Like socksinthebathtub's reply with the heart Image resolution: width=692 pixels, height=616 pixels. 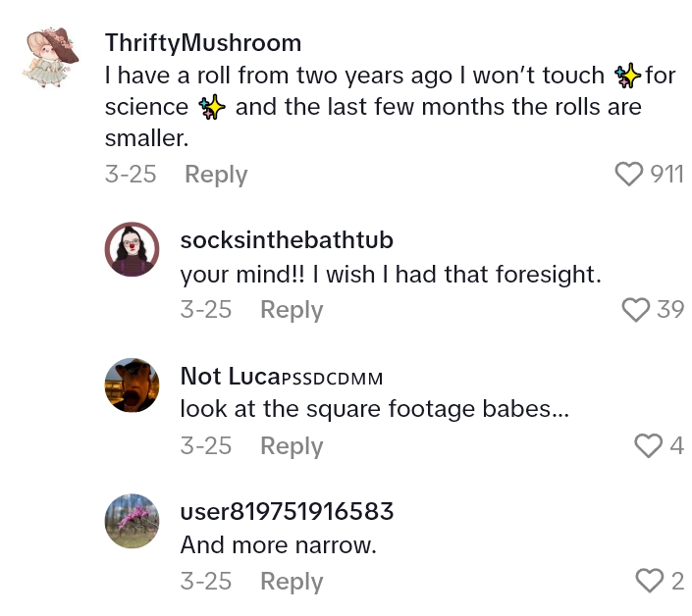[x=636, y=310]
